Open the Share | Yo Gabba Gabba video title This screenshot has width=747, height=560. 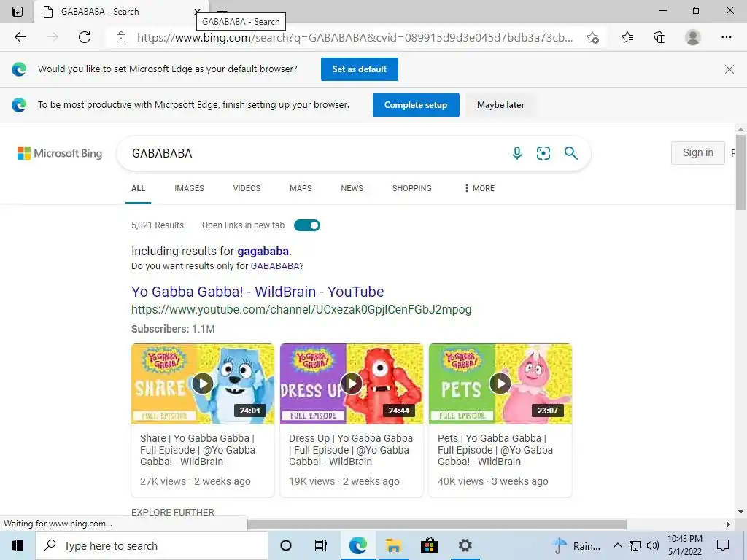[198, 450]
